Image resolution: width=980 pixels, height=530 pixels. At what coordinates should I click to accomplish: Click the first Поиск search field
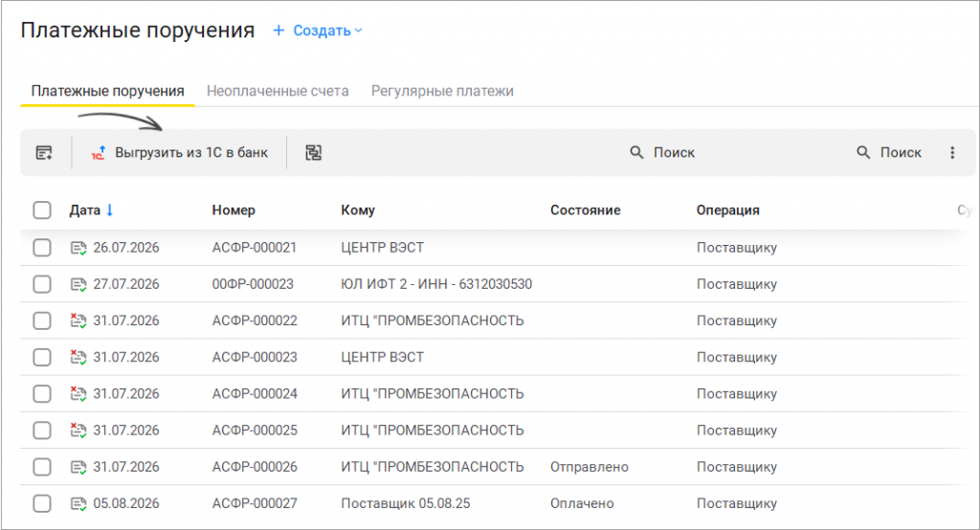674,152
